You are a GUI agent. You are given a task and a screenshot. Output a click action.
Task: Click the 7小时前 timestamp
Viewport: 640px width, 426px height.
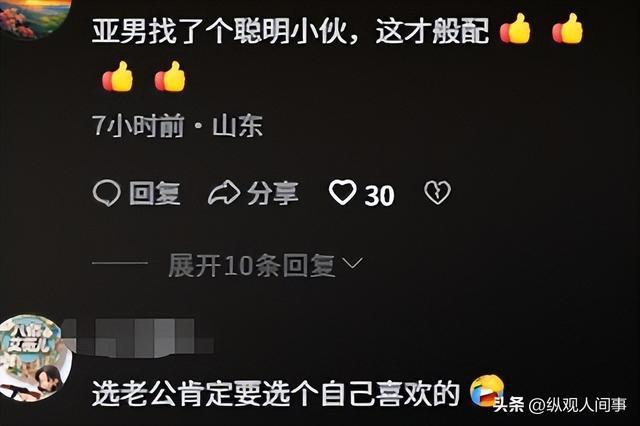pyautogui.click(x=138, y=125)
